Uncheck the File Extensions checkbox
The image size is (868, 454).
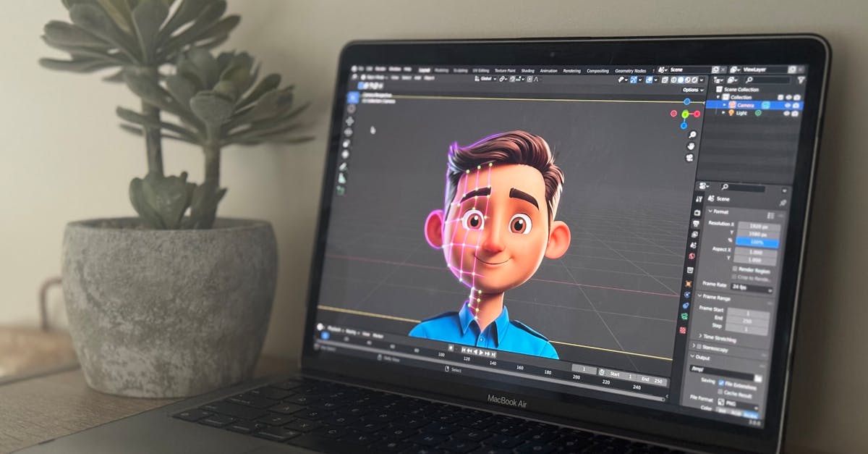[722, 382]
